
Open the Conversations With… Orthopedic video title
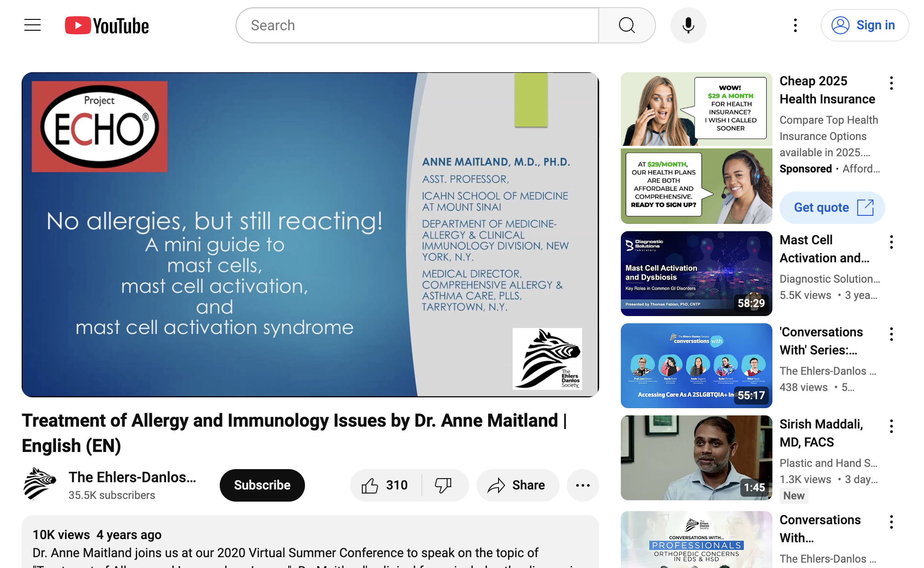pos(820,529)
